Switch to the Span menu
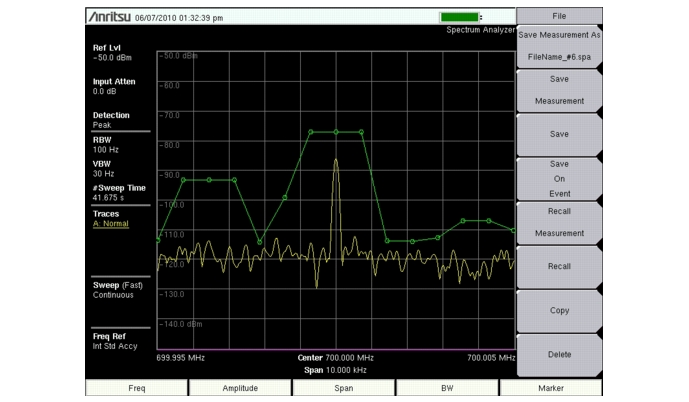689x402 pixels. (343, 386)
